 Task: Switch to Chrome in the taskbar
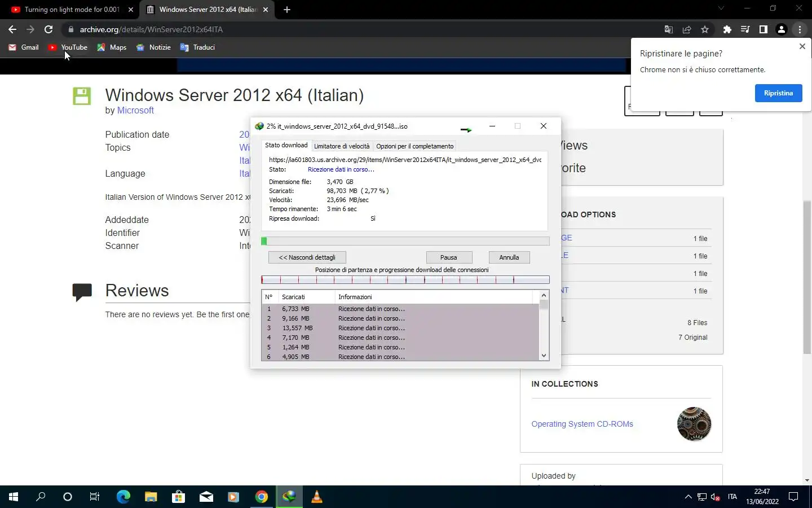261,497
